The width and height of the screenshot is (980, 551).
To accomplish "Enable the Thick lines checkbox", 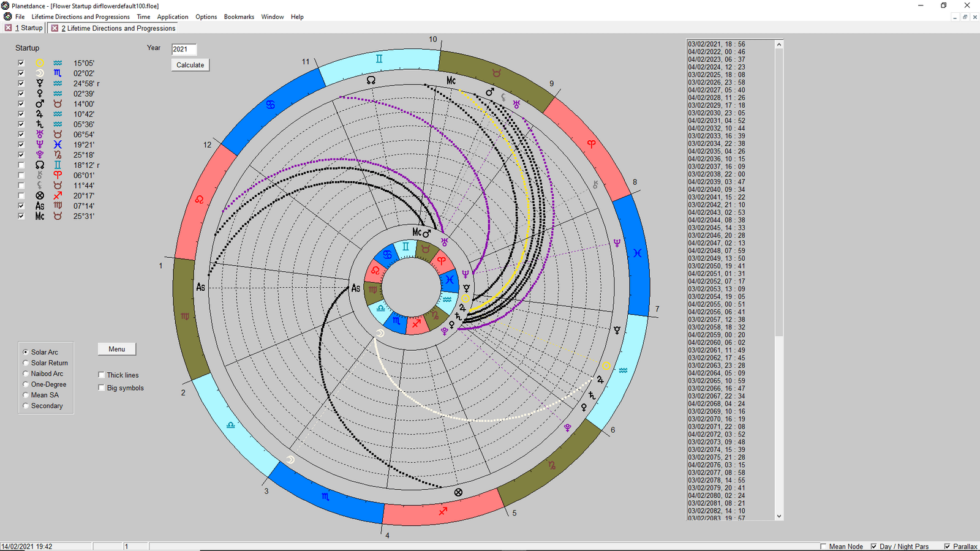I will (102, 375).
